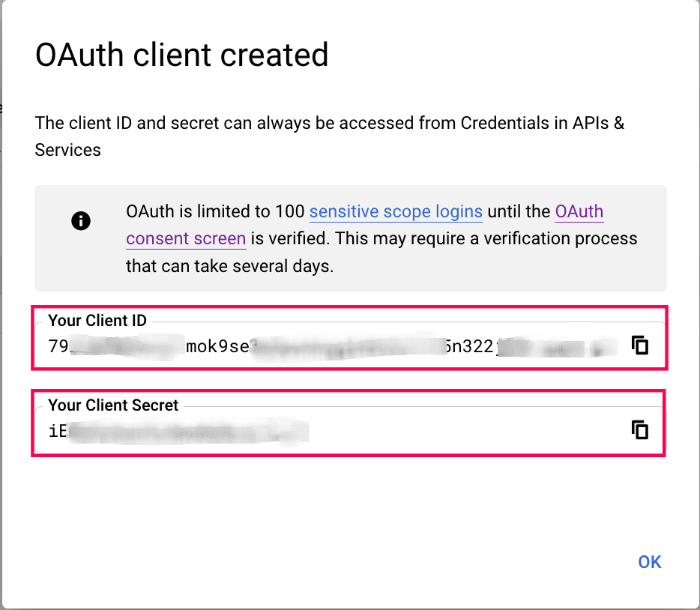Click the 'Your Client Secret' field label
Viewport: 700px width, 610px height.
pos(113,405)
